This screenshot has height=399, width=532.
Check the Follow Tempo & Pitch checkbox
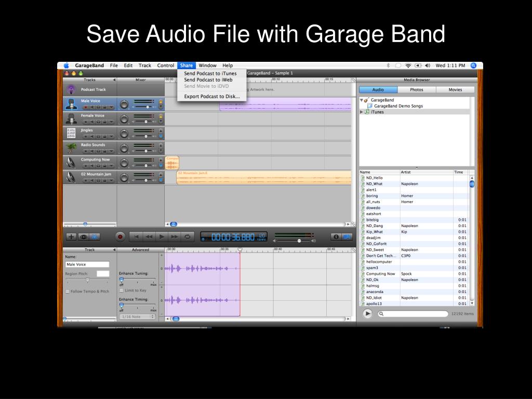[x=68, y=291]
